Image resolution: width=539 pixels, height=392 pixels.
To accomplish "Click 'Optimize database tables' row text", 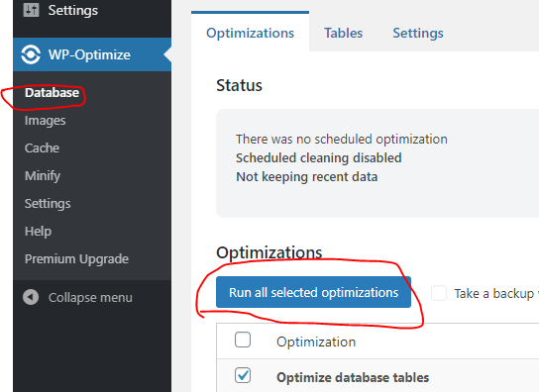I will [x=353, y=377].
